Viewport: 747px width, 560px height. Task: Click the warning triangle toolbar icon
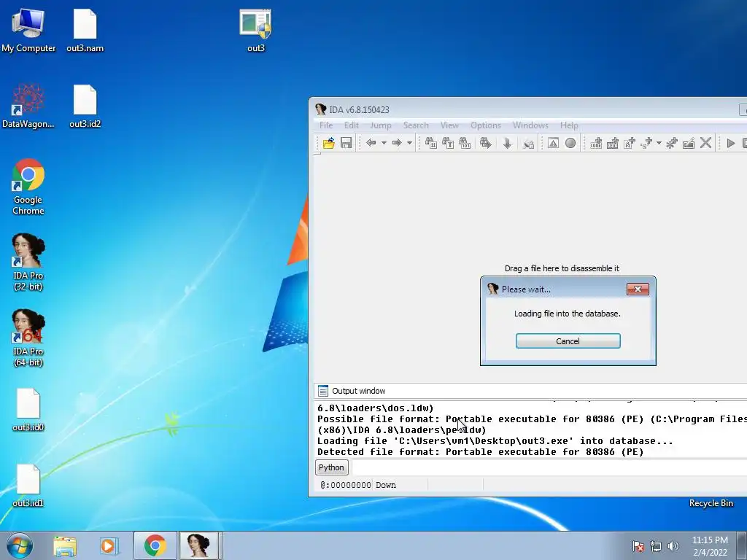coord(553,143)
